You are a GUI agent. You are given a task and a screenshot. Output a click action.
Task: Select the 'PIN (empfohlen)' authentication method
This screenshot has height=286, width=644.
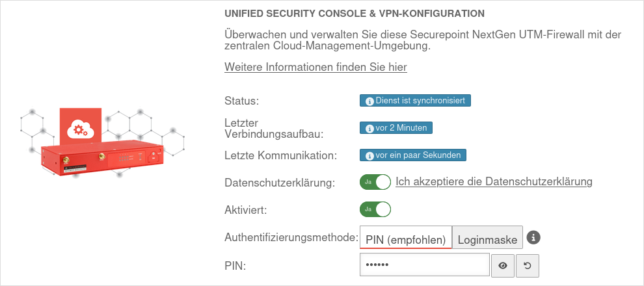click(406, 239)
